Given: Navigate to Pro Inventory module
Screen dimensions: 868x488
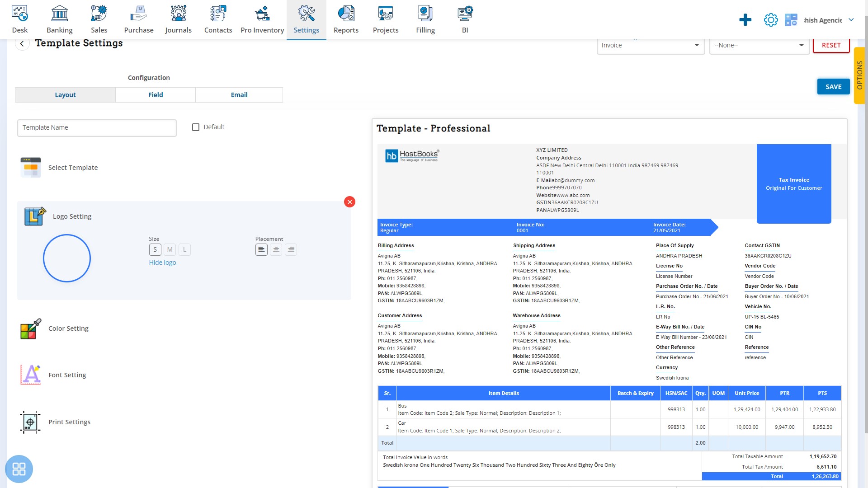Looking at the screenshot, I should (262, 19).
